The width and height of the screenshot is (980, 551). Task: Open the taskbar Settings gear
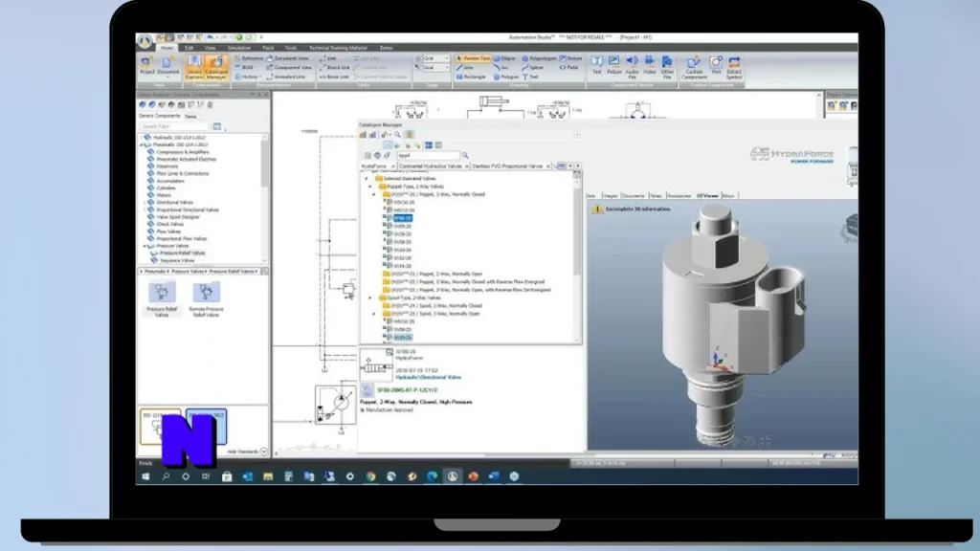pyautogui.click(x=350, y=476)
